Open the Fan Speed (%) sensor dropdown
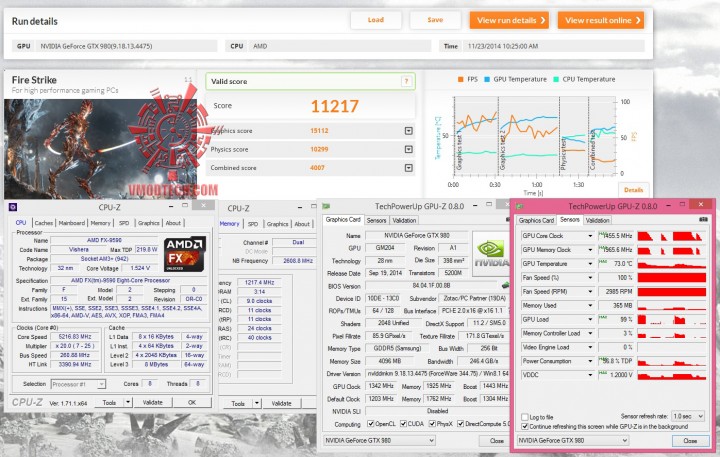The width and height of the screenshot is (720, 457). 590,278
